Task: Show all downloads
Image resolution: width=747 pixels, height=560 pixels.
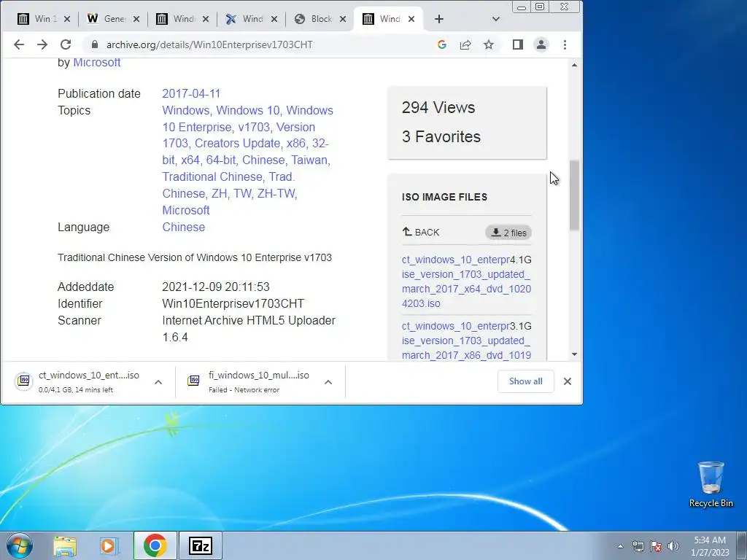Action: [x=525, y=381]
